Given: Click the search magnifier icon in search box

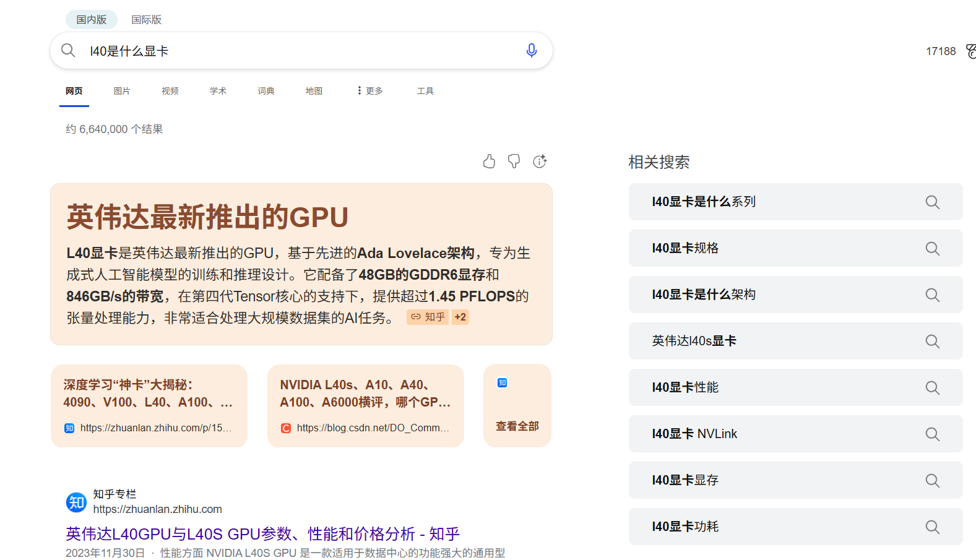Looking at the screenshot, I should pos(68,50).
